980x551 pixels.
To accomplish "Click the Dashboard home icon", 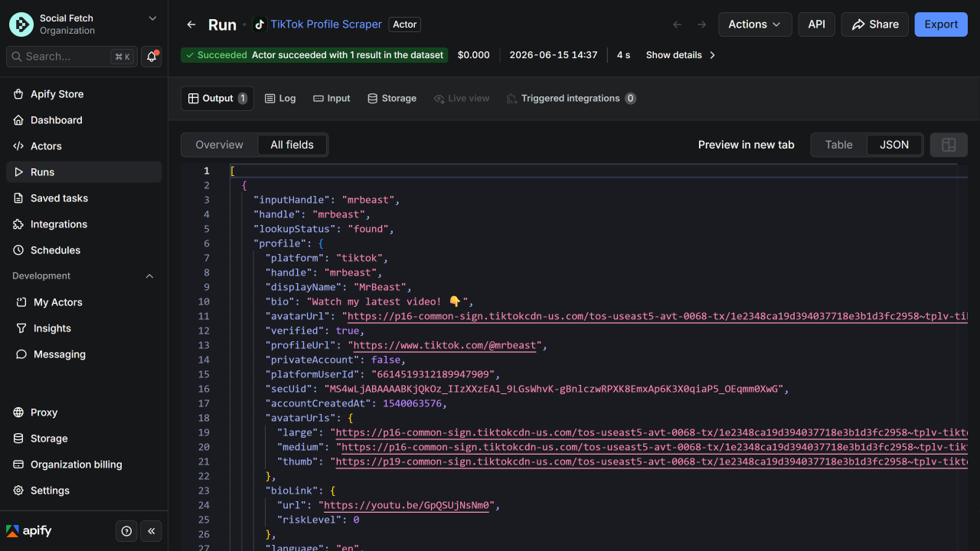I will click(x=19, y=120).
